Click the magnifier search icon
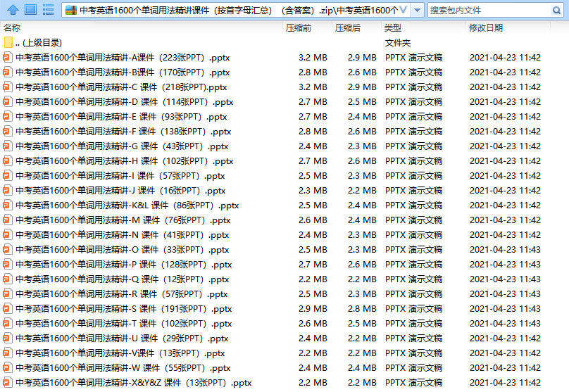Screen dimensions: 569x392 click(x=556, y=11)
